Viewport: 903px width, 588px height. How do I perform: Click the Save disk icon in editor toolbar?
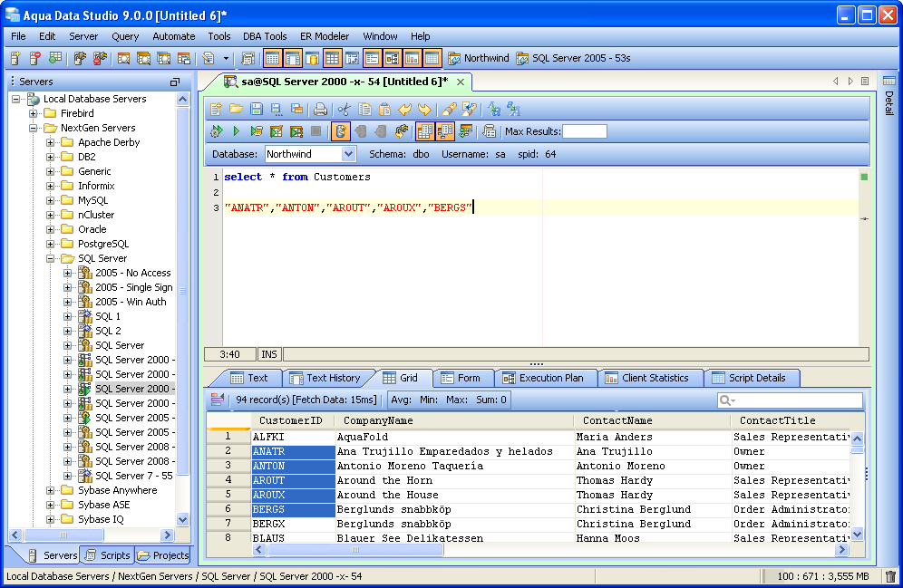point(256,110)
